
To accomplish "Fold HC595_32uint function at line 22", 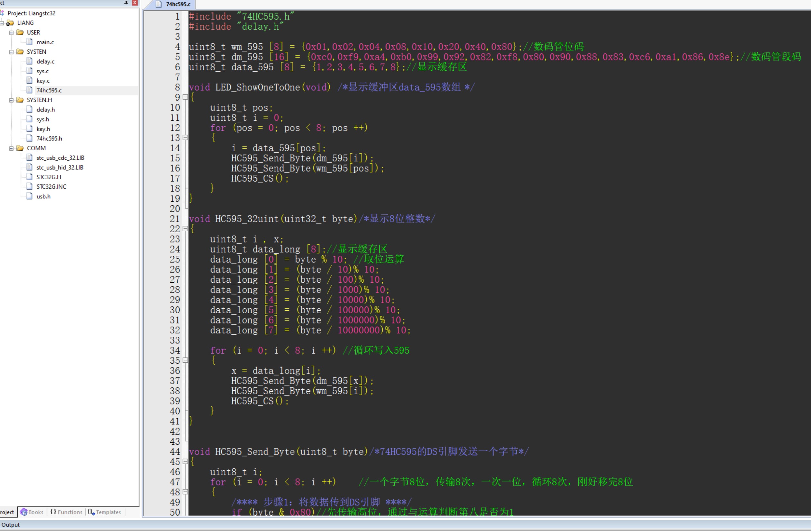I will 185,229.
